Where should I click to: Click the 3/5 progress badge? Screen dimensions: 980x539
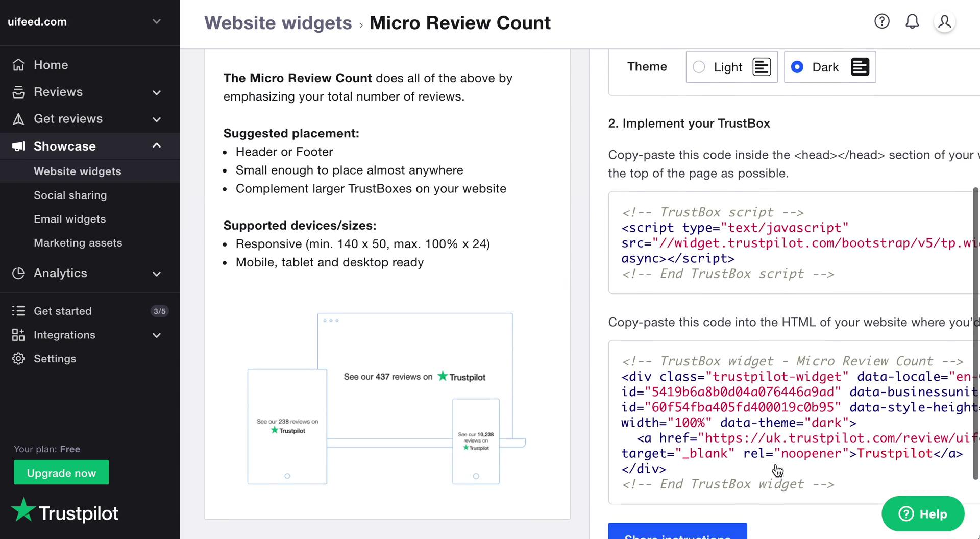[x=159, y=311]
